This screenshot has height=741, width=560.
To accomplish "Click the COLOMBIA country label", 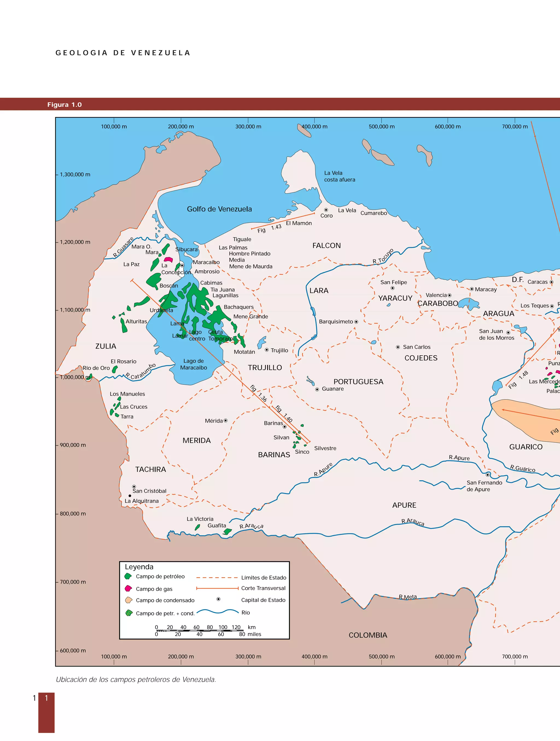I will [x=368, y=635].
